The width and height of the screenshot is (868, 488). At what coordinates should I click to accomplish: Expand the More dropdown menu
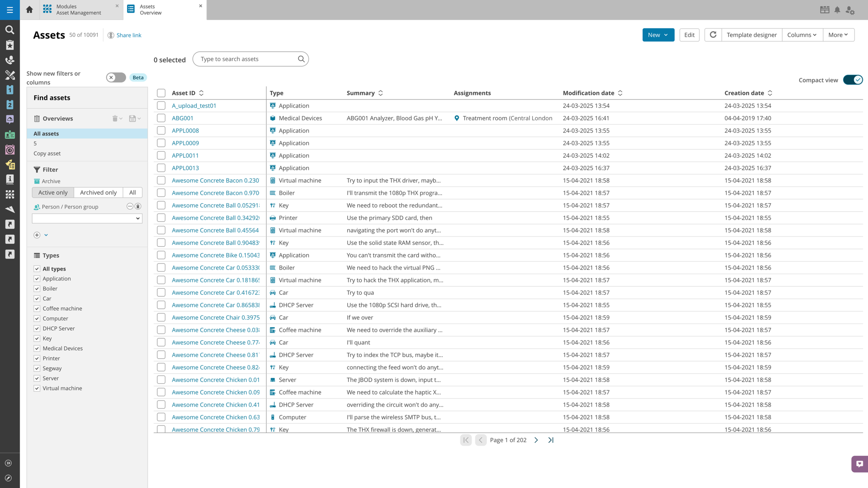(x=838, y=35)
